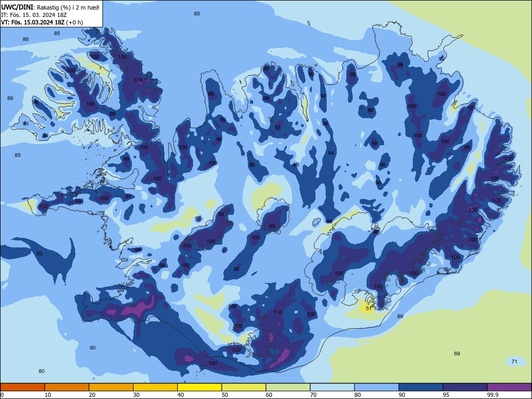The height and width of the screenshot is (399, 532).
Task: Click the 95–99.9 indigo legend swatch
Action: [x=465, y=387]
